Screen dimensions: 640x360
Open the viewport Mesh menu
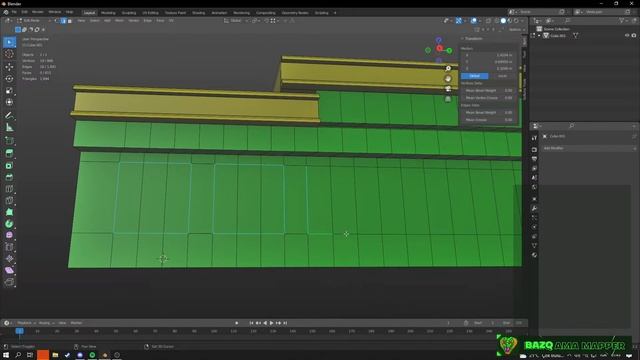pyautogui.click(x=119, y=20)
